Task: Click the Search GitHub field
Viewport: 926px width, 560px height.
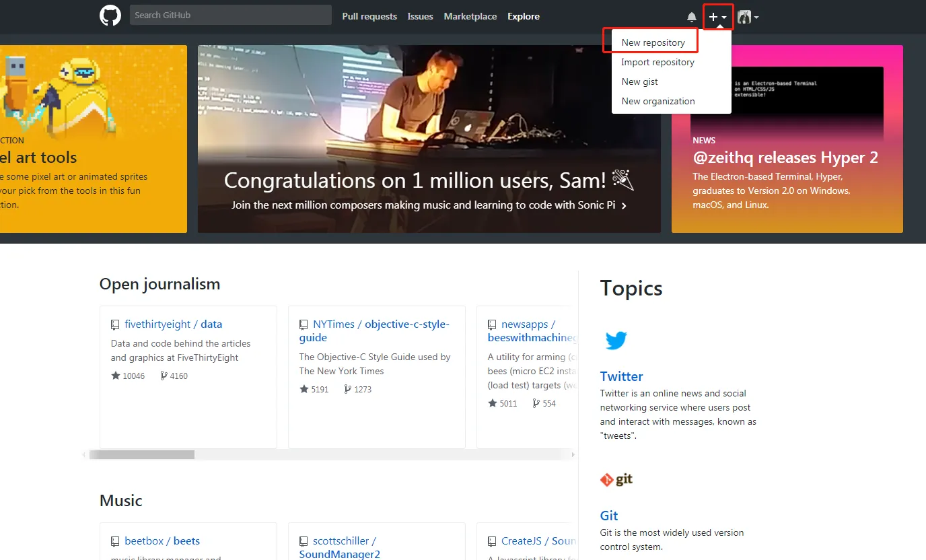Action: 231,15
